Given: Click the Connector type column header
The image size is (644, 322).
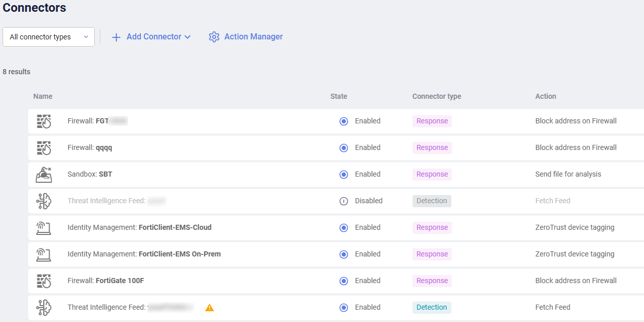Looking at the screenshot, I should tap(437, 96).
